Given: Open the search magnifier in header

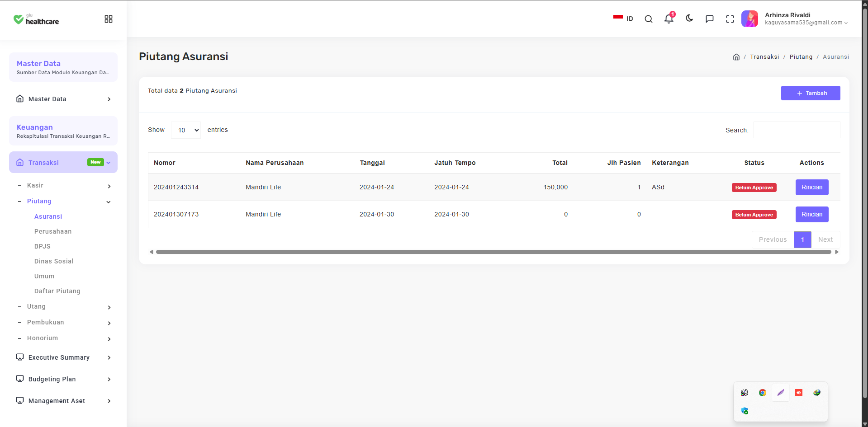Looking at the screenshot, I should (648, 19).
